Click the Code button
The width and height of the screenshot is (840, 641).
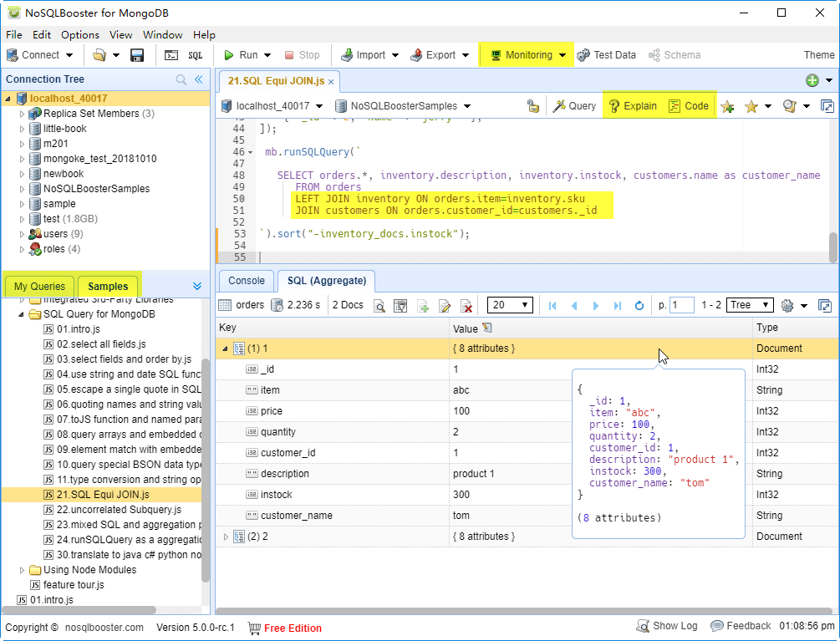point(689,106)
